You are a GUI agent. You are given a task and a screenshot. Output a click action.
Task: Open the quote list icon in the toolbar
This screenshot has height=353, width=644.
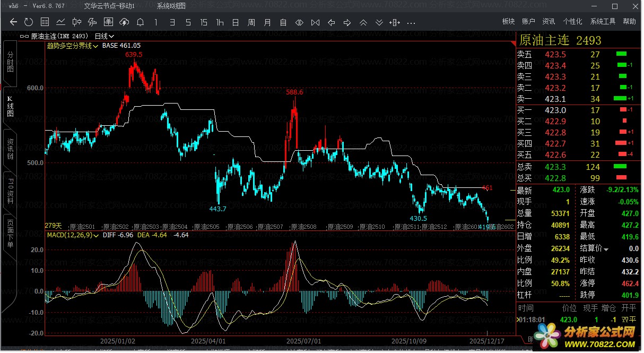pos(45,22)
